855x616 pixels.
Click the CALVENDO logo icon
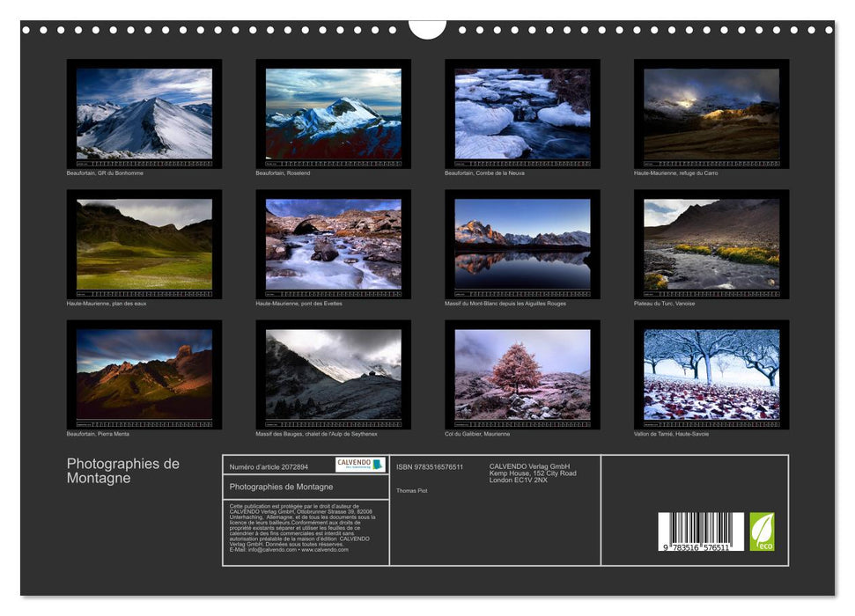(x=358, y=465)
